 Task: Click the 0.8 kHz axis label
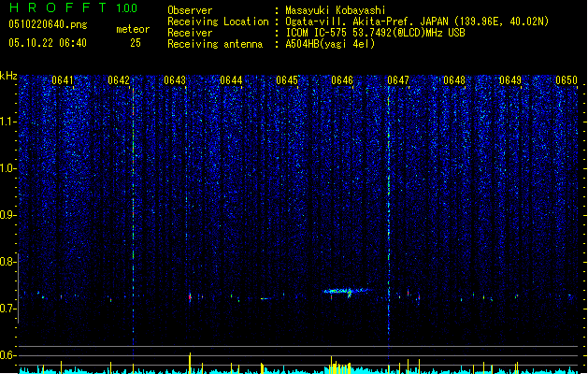tap(7, 262)
